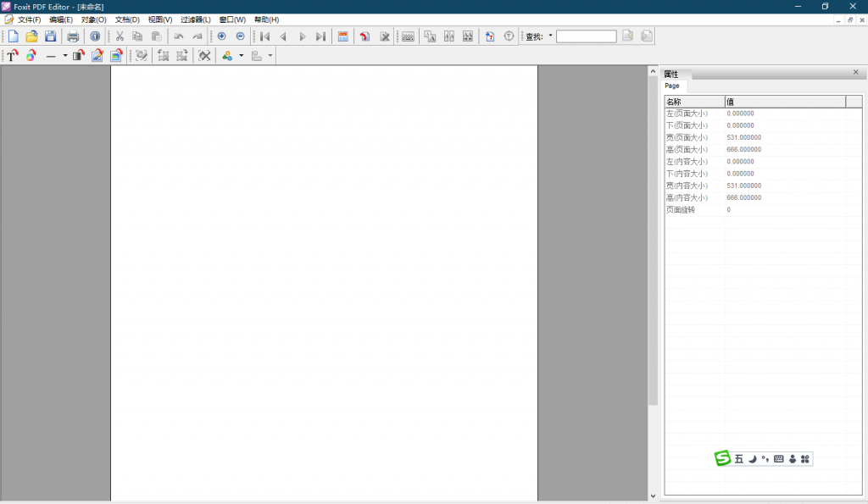Click the insert page icon with red arrow
The image size is (868, 504).
tap(364, 36)
